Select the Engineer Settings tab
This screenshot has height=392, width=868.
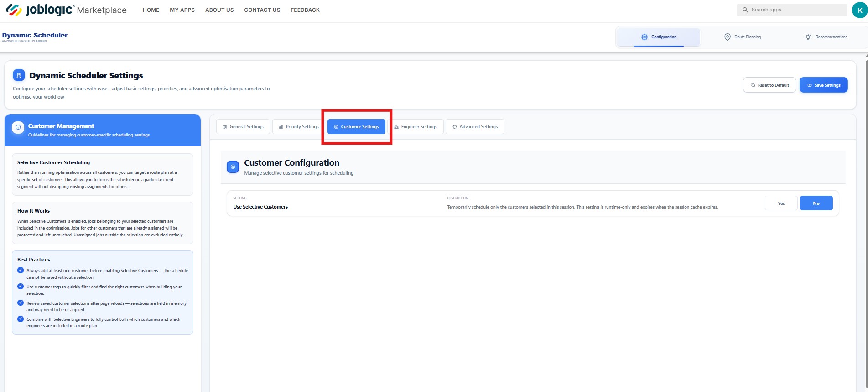click(x=416, y=127)
